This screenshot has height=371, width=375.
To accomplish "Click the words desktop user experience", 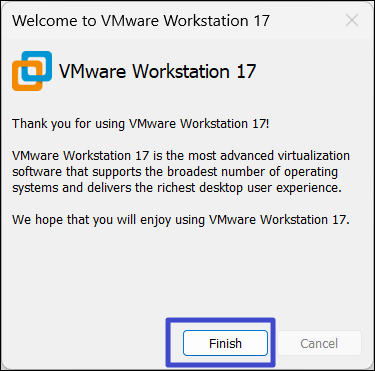I will 270,188.
